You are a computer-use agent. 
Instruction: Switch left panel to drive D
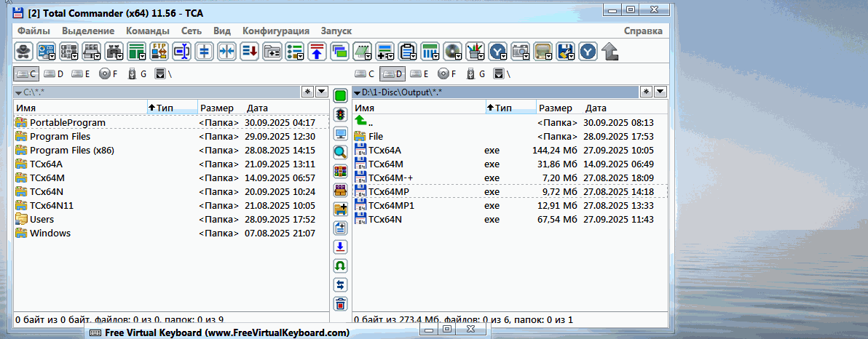(53, 73)
